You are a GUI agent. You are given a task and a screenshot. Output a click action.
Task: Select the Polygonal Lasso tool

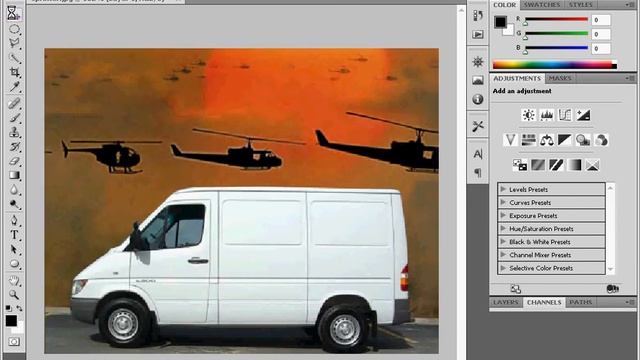14,43
